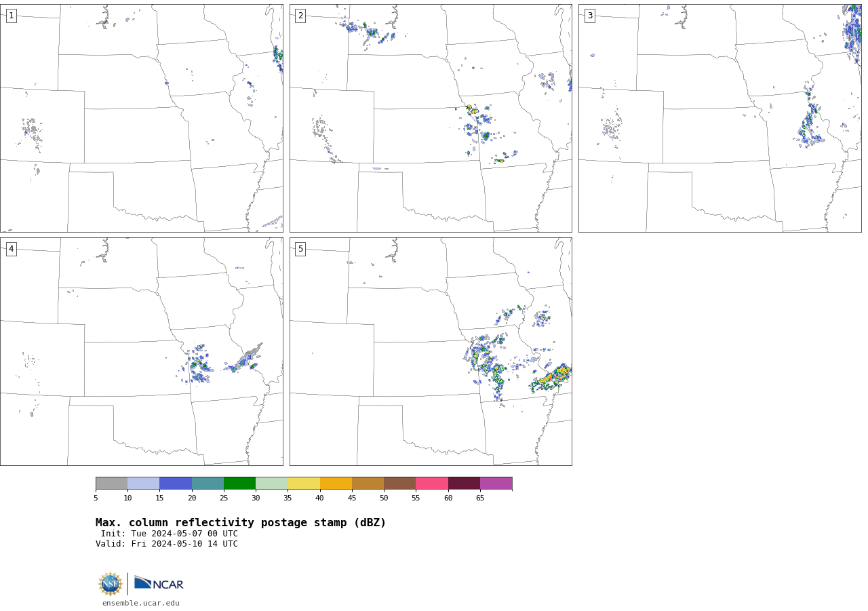Click the tan-brown 45-50 dBZ swatch
The width and height of the screenshot is (868, 611).
point(368,484)
